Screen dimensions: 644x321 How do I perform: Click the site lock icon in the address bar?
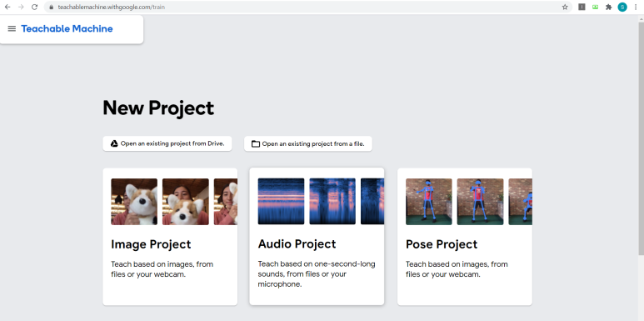[x=52, y=7]
